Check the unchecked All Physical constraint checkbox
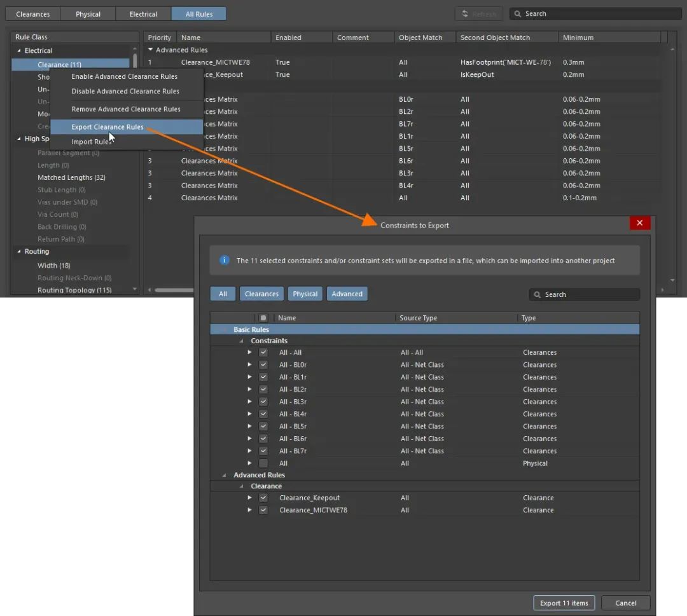This screenshot has height=616, width=687. (263, 463)
